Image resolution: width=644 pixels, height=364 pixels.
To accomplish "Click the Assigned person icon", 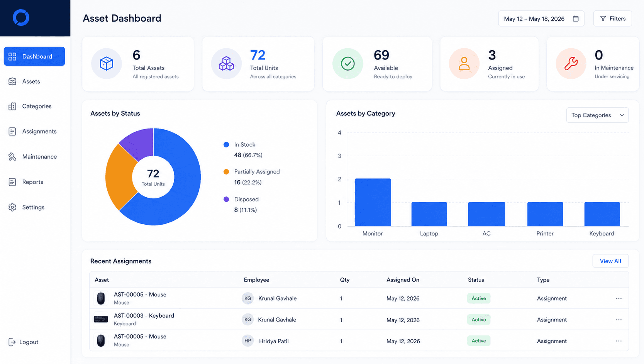I will [464, 64].
